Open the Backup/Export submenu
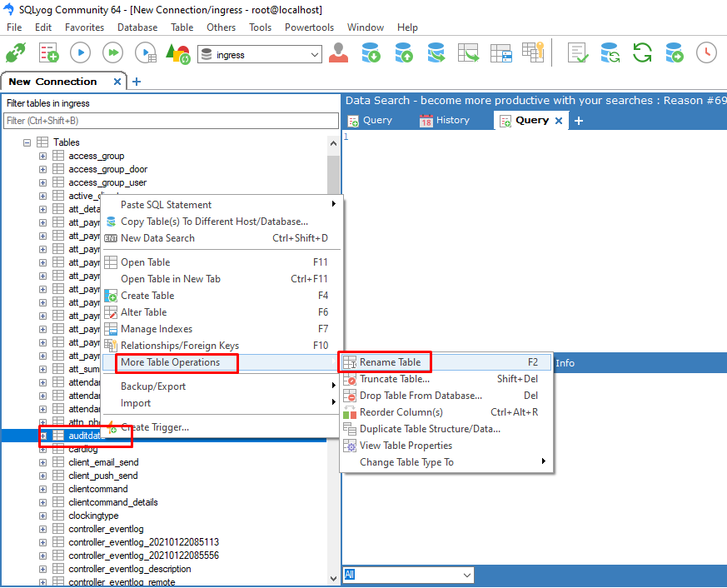 [x=222, y=386]
